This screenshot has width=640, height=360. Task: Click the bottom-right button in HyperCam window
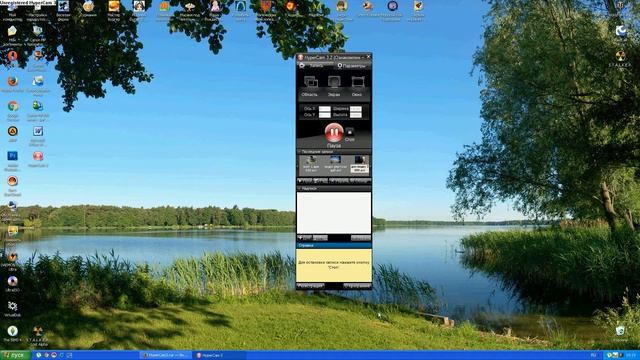357,286
